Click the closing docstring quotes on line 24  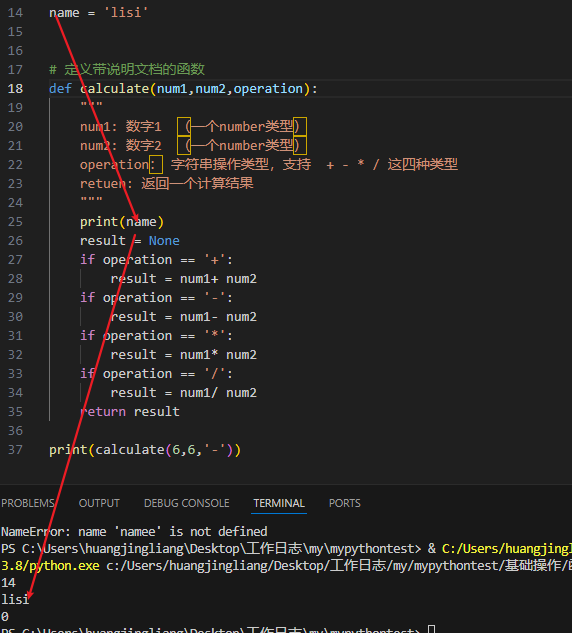[91, 201]
